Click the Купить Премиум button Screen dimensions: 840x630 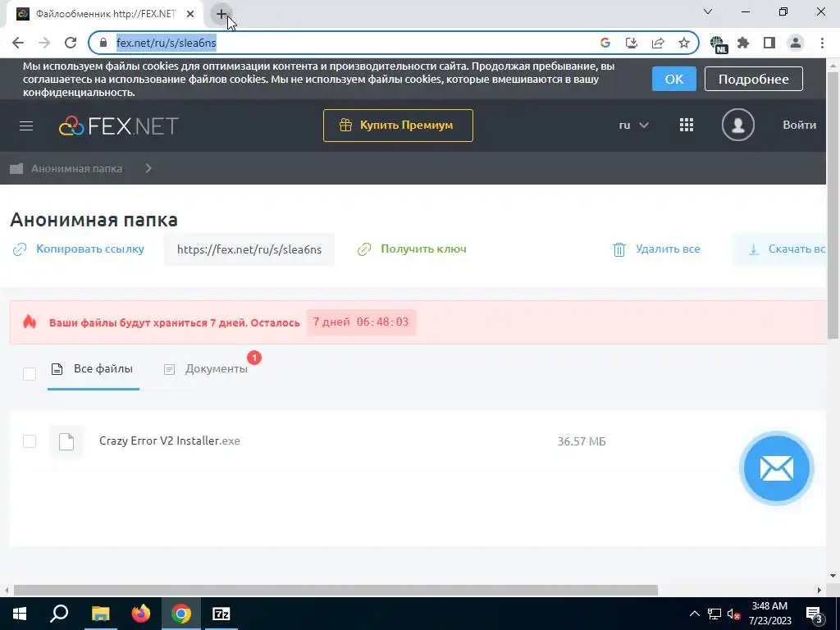pyautogui.click(x=398, y=126)
